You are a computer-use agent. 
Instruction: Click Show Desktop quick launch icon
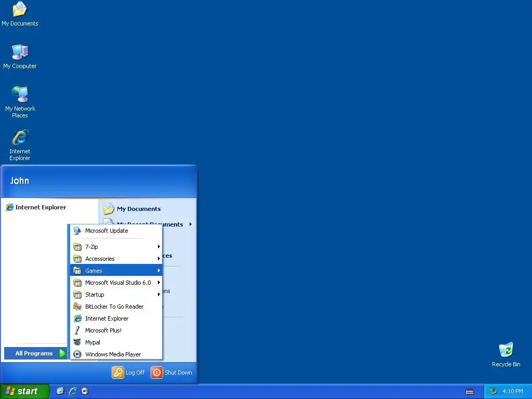60,391
